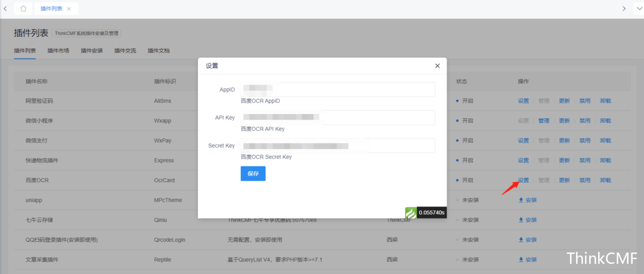Viewport: 644px width, 274px height.
Task: Open the debug trace speed badge
Action: point(426,213)
